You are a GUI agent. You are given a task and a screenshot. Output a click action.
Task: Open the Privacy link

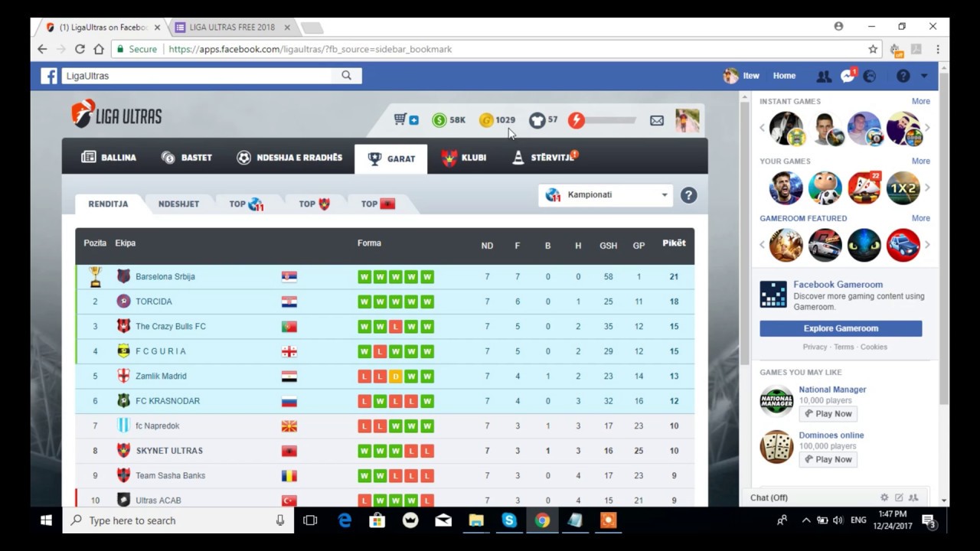815,347
